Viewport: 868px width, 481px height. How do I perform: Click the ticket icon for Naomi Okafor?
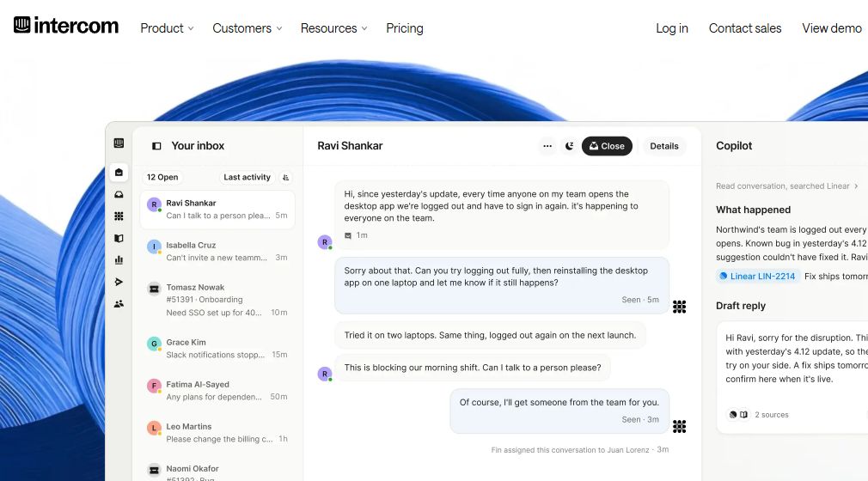pos(154,470)
